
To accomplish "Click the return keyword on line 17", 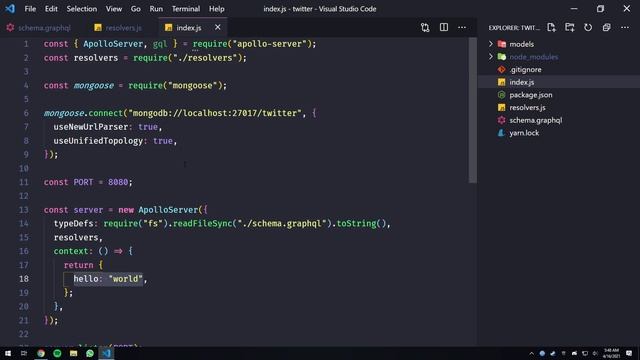I will 78,265.
